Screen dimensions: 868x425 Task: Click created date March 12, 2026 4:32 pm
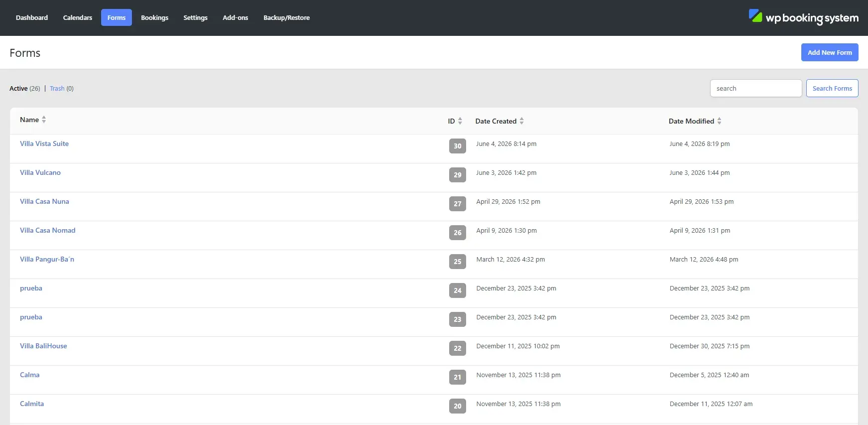coord(510,259)
